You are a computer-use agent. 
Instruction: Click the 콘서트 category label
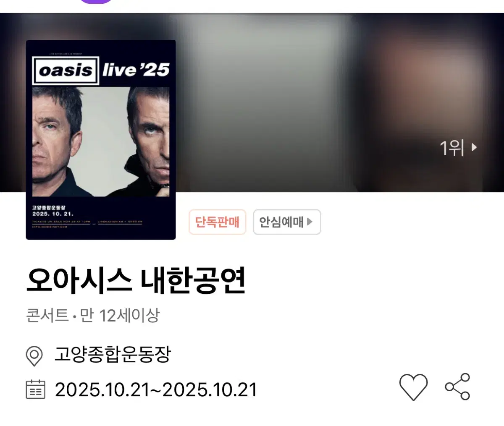[x=47, y=315]
